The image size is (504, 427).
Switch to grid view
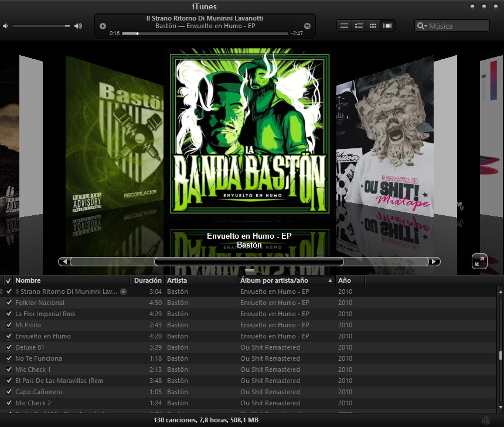point(373,26)
